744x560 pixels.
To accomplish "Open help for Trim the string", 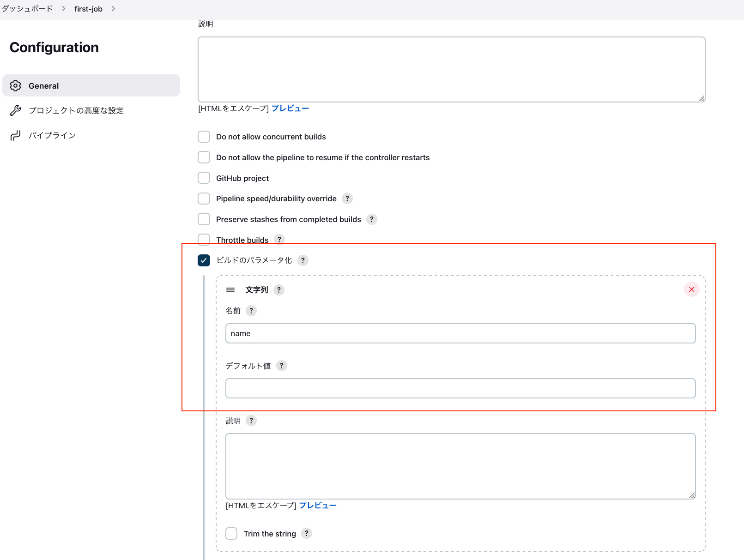I will click(307, 533).
